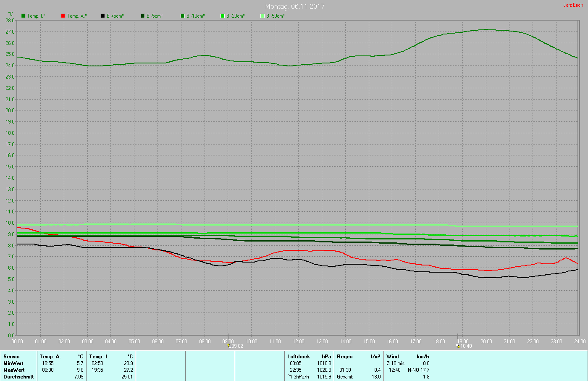Select the 'B -50cm*' legend label
Viewport: 588px width, 381px height.
point(276,16)
